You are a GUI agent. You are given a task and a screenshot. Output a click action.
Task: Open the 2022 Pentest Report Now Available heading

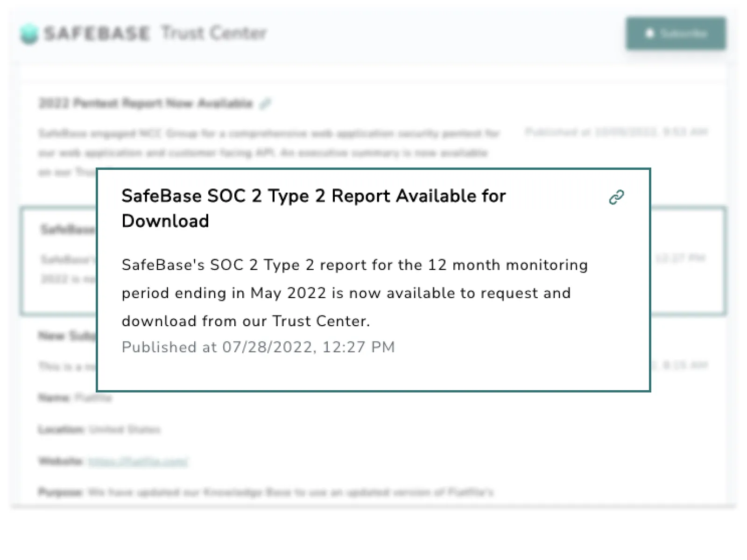point(145,103)
